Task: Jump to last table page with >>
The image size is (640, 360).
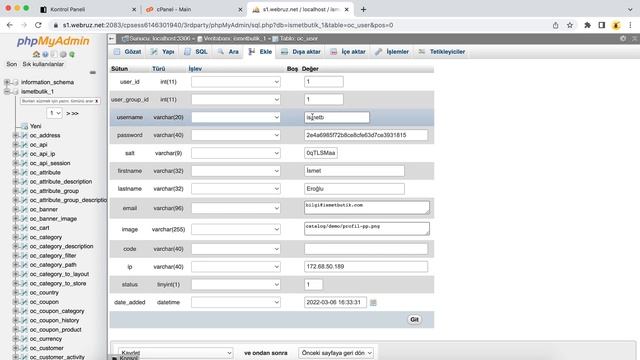Action: (x=76, y=113)
